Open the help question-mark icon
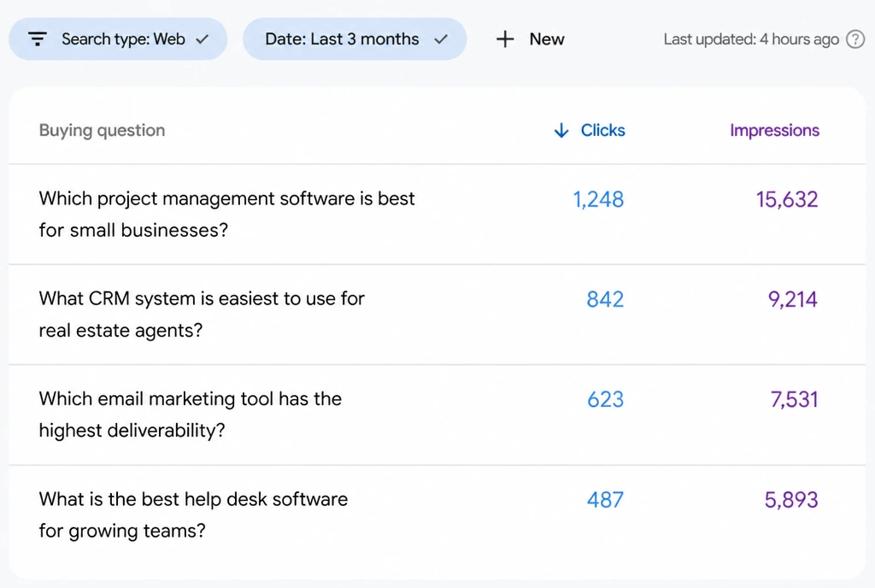This screenshot has height=588, width=875. click(x=854, y=39)
